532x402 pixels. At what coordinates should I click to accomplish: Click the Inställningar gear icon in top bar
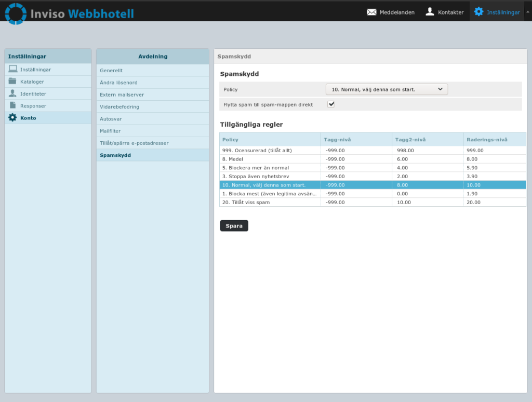(478, 12)
